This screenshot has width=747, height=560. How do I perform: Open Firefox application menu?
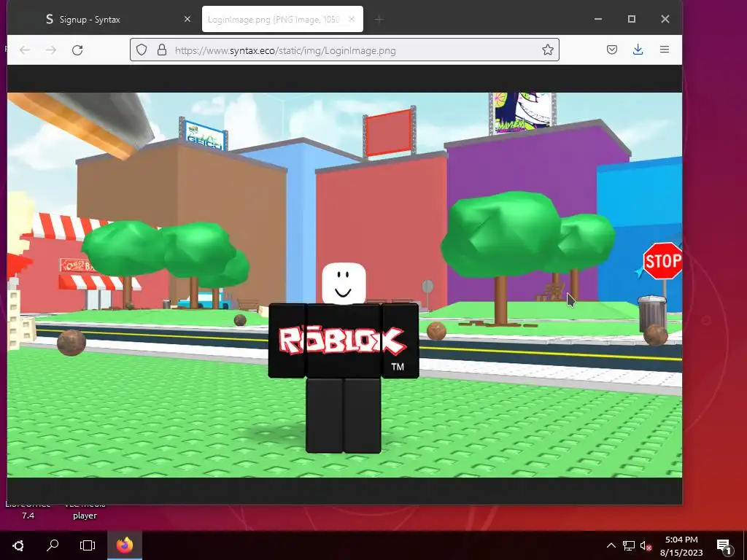click(664, 50)
